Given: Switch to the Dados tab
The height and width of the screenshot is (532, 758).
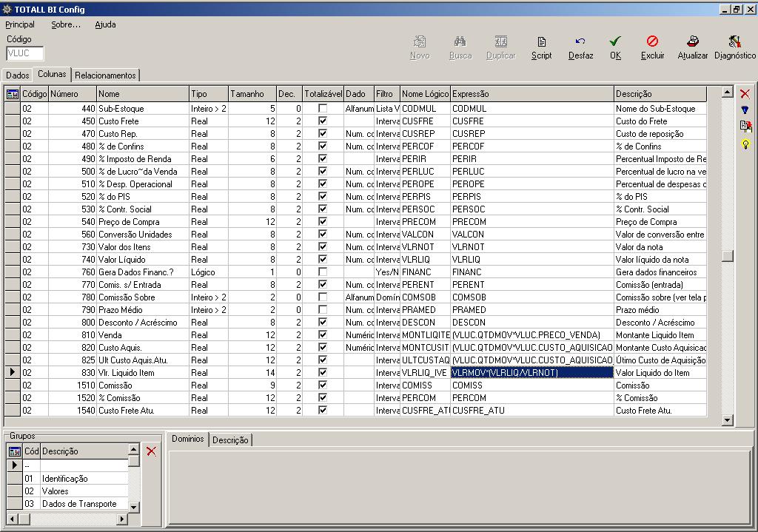Looking at the screenshot, I should coord(18,75).
